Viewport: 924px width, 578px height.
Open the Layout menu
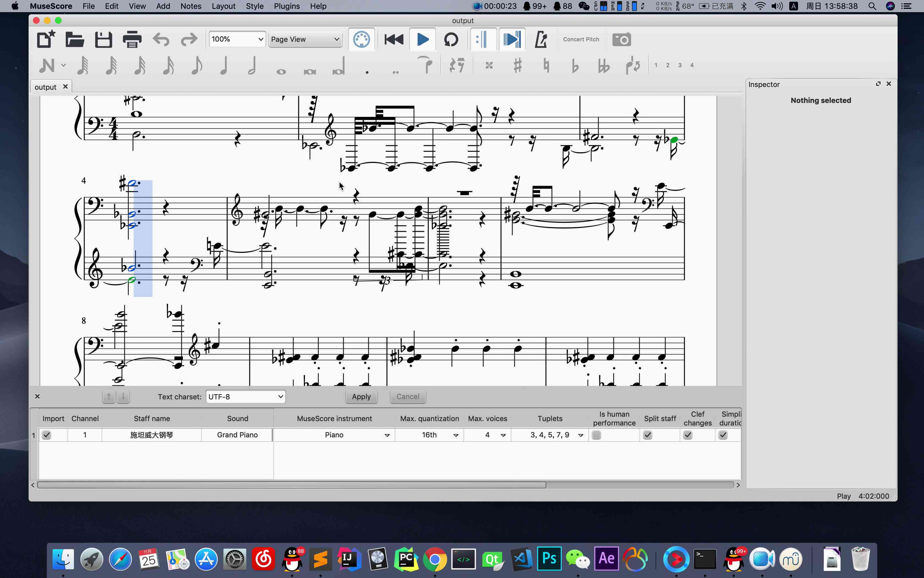223,6
